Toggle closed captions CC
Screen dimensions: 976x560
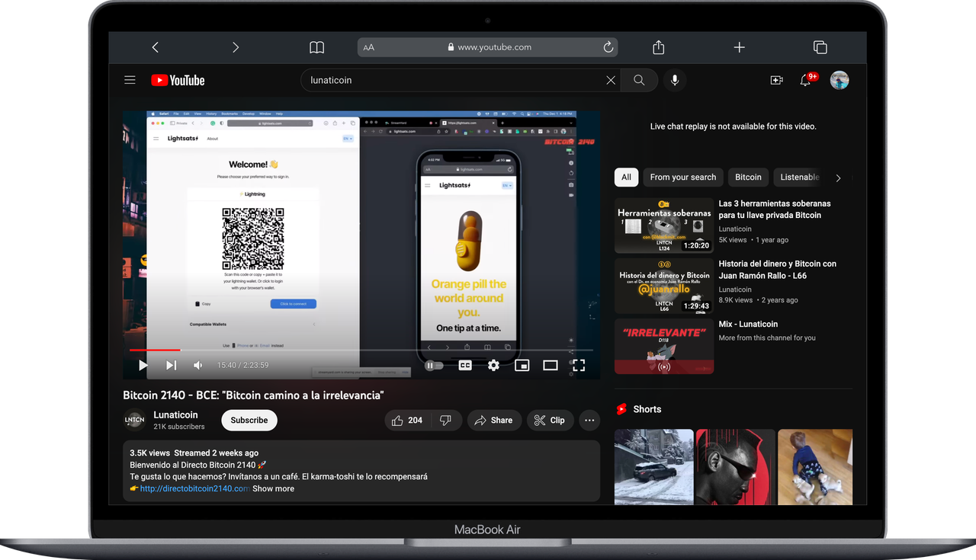coord(465,366)
